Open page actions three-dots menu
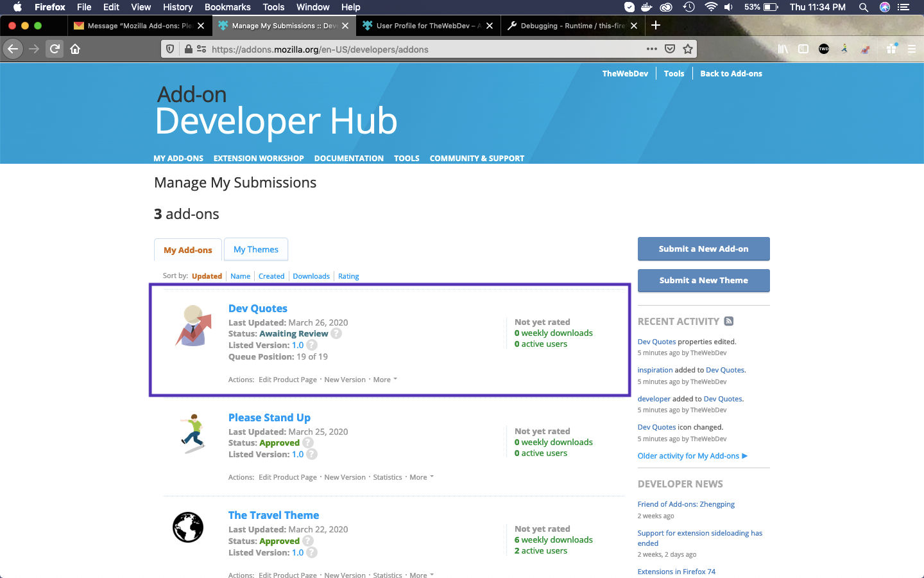Viewport: 924px width, 578px height. 652,49
